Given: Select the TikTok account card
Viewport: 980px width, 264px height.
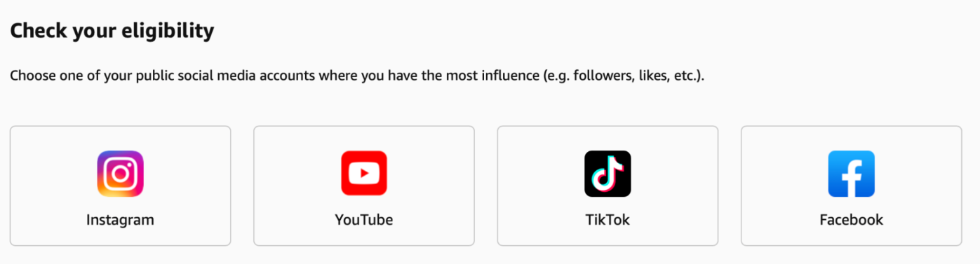Looking at the screenshot, I should [608, 186].
